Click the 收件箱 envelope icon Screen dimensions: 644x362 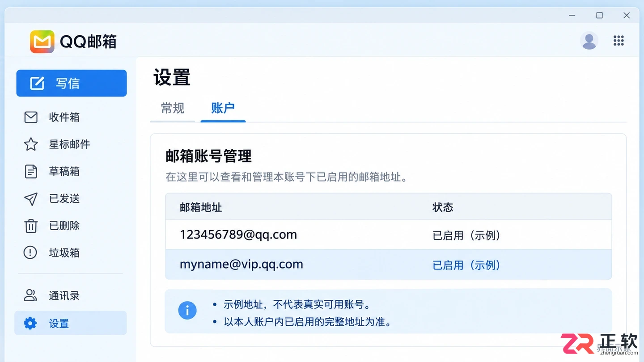(x=31, y=117)
